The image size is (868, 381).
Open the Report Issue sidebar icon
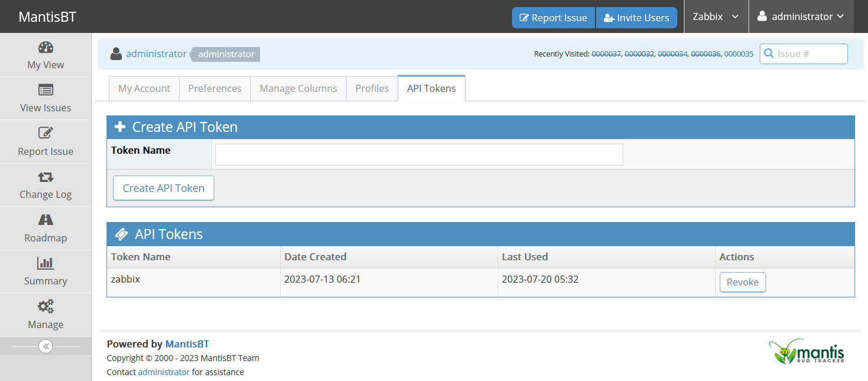[x=45, y=133]
